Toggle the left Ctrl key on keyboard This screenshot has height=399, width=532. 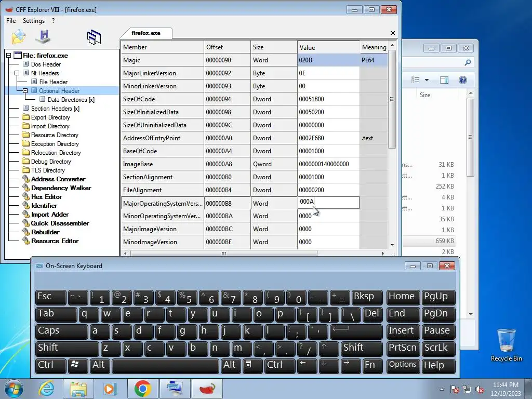51,366
